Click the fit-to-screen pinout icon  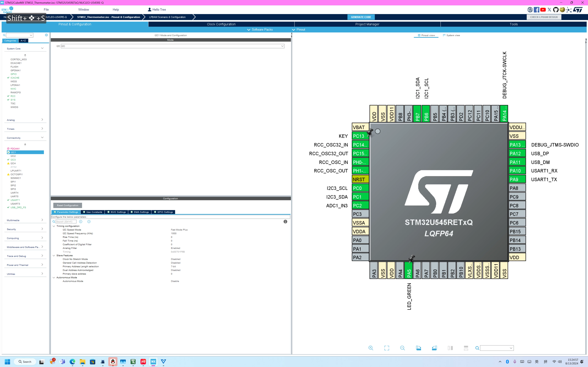[387, 348]
